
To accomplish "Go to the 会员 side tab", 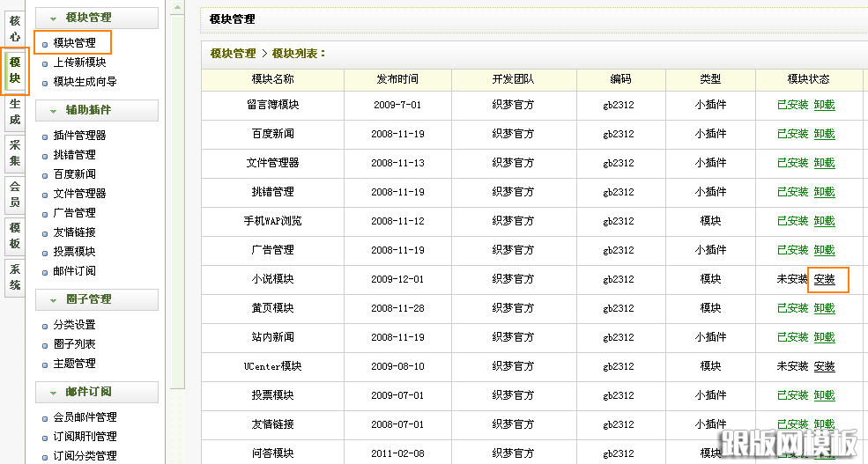I will click(15, 194).
